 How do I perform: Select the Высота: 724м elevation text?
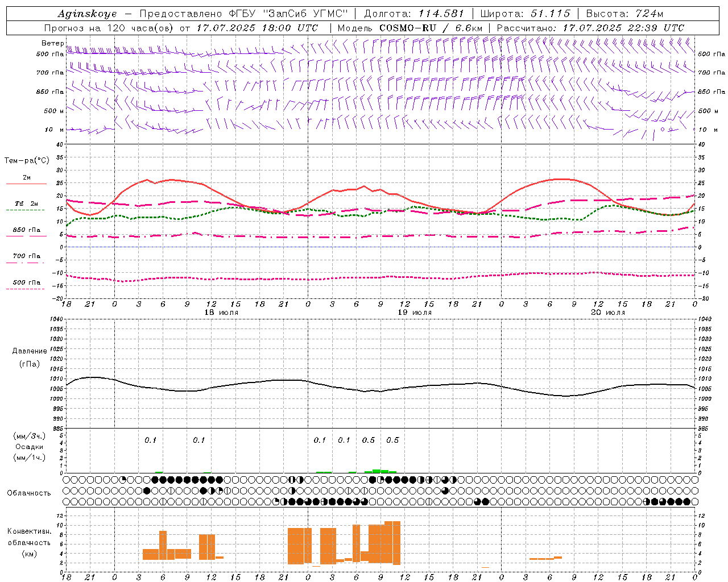[624, 14]
